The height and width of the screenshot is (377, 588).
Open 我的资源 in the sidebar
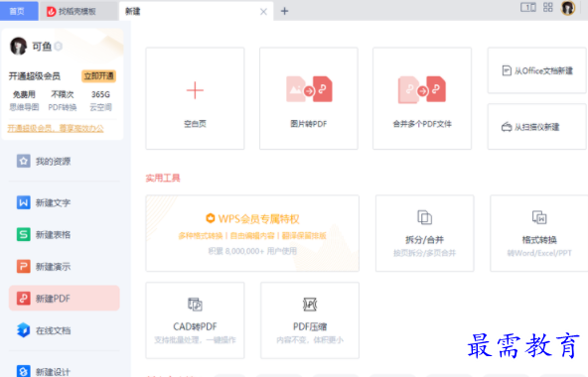click(x=65, y=162)
